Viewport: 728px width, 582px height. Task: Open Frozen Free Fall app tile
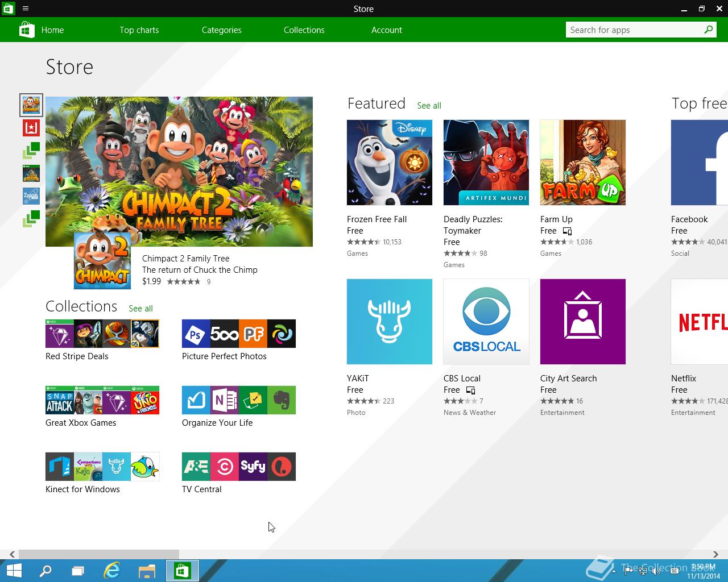pos(390,163)
